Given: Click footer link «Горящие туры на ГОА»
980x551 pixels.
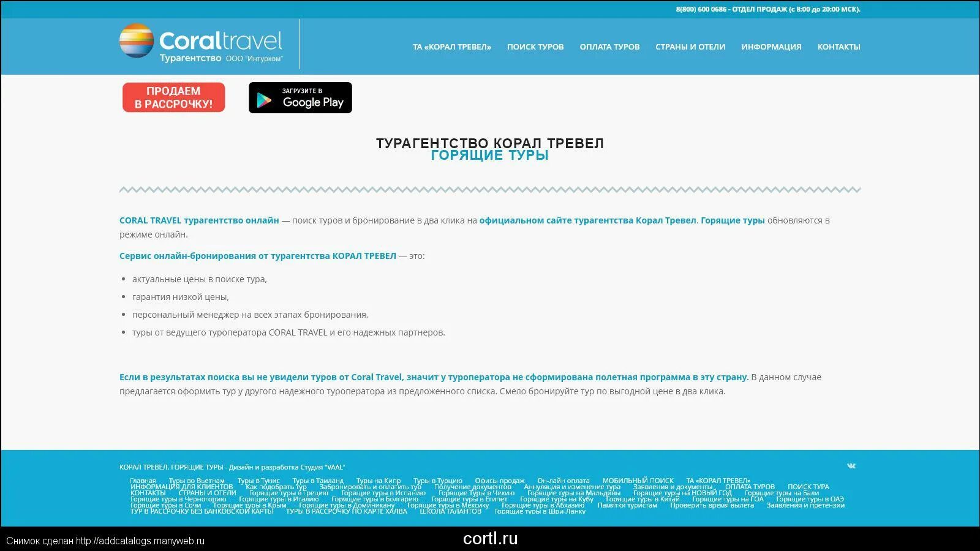Looking at the screenshot, I should [x=728, y=499].
